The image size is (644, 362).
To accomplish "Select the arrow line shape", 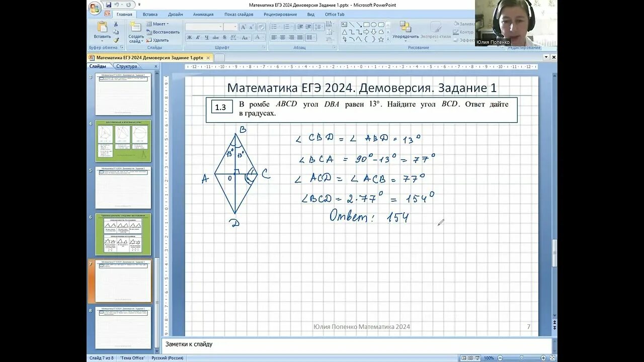I will tap(359, 25).
